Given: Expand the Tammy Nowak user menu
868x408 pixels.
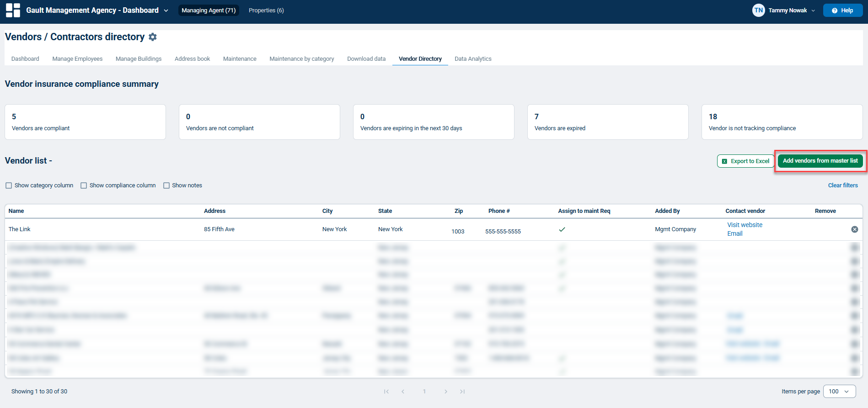Looking at the screenshot, I should 792,10.
